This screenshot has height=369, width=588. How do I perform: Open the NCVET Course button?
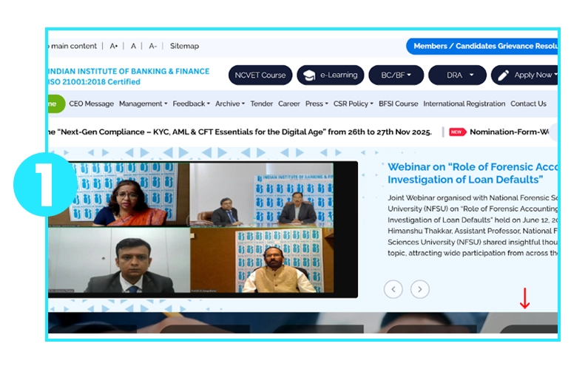260,75
